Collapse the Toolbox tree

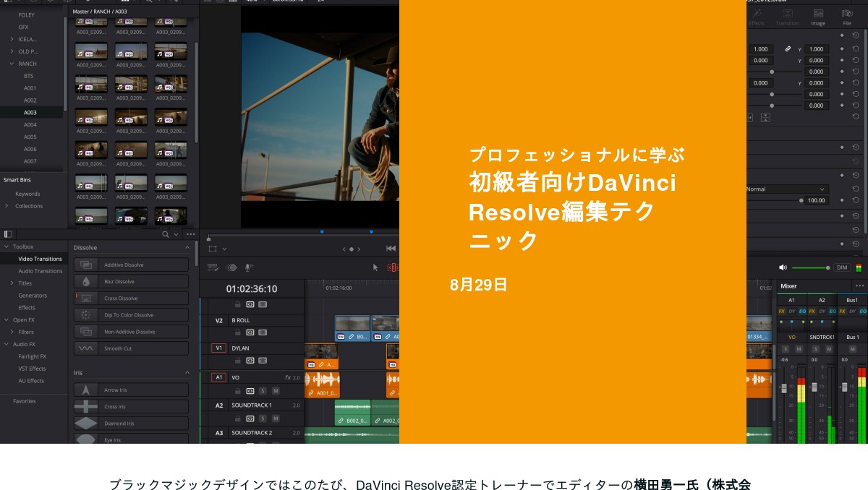point(7,246)
